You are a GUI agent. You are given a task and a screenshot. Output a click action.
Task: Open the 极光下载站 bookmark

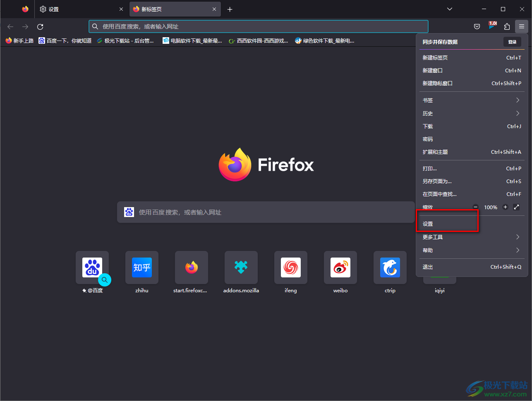coord(125,41)
